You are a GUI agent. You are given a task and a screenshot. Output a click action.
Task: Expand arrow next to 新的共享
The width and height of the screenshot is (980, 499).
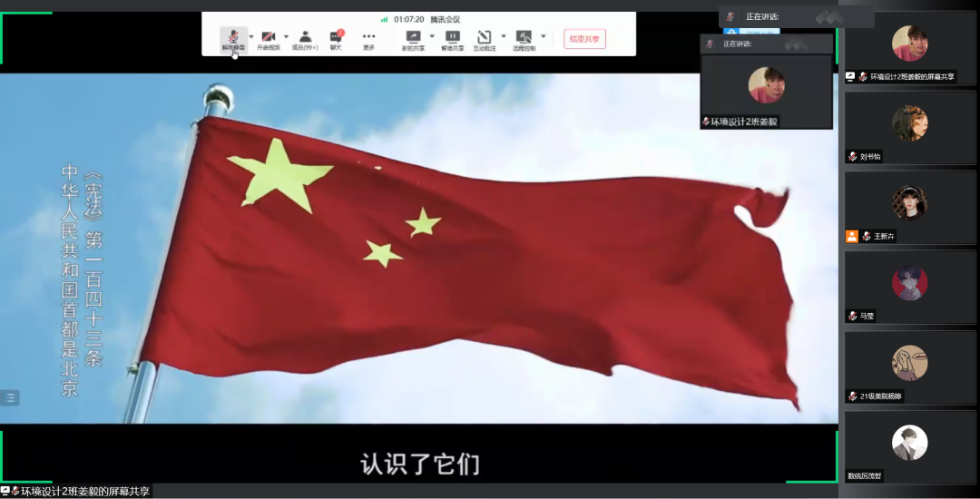click(x=431, y=37)
